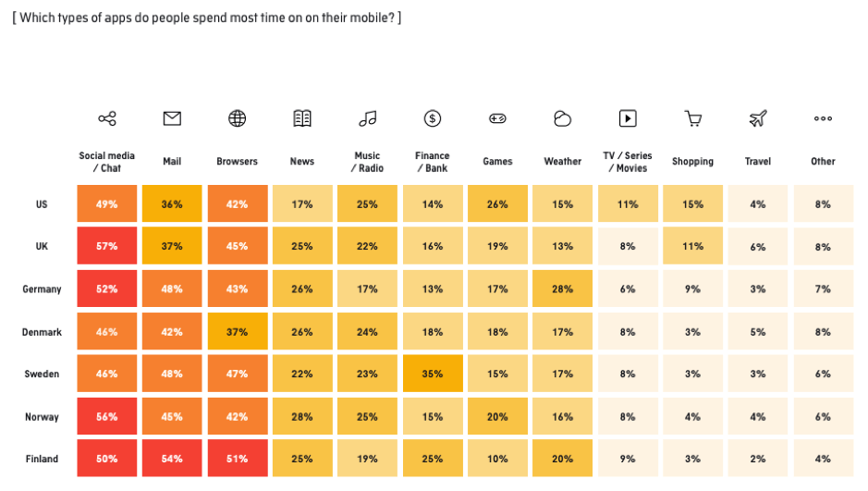
Task: Click the 'TV / Series / Movies' column header
Action: click(x=628, y=162)
